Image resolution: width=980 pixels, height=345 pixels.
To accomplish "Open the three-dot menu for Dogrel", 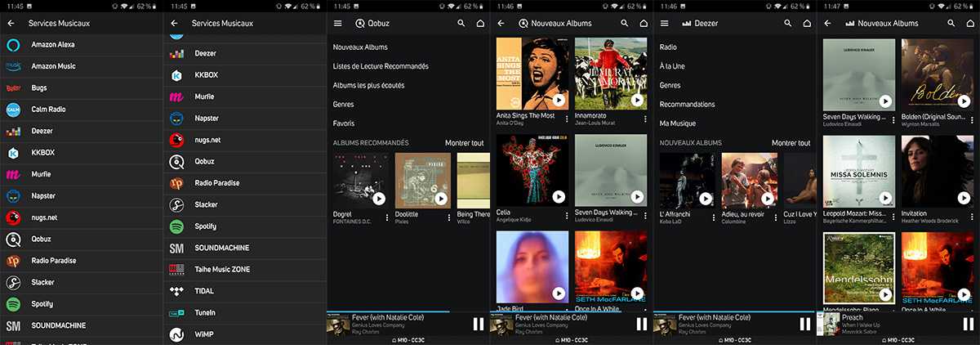I will [x=387, y=217].
